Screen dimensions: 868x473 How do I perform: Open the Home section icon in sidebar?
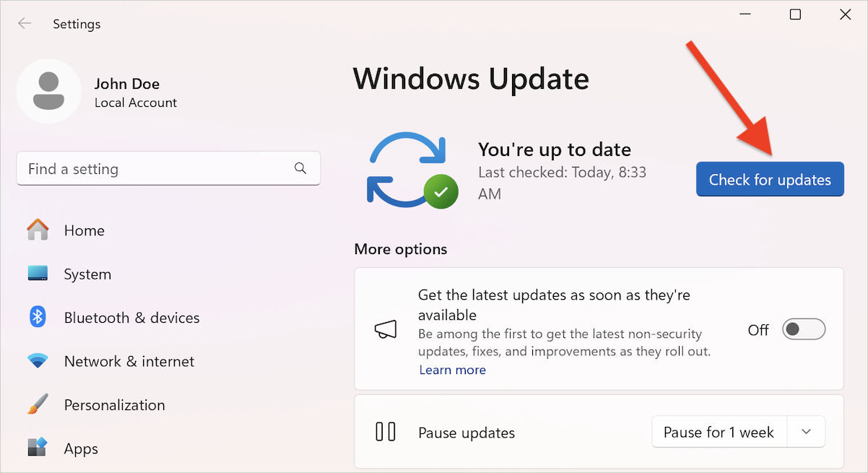37,230
